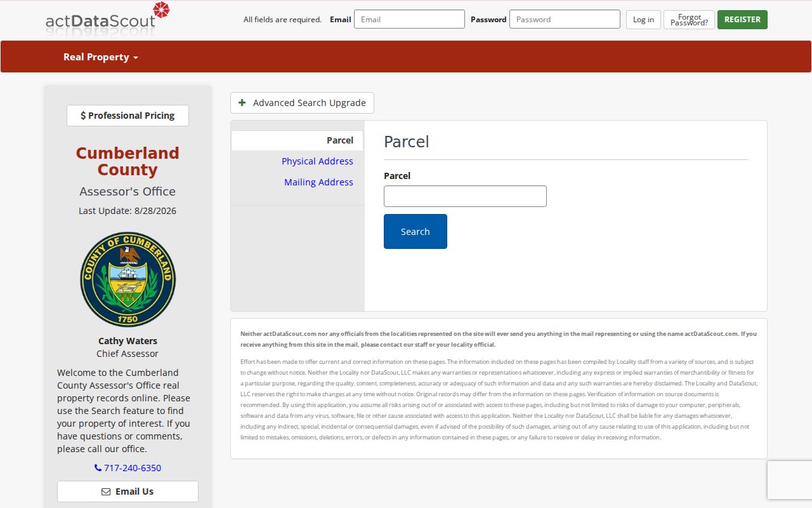Image resolution: width=812 pixels, height=508 pixels.
Task: Click the 'All fields are required.' text
Action: [282, 20]
